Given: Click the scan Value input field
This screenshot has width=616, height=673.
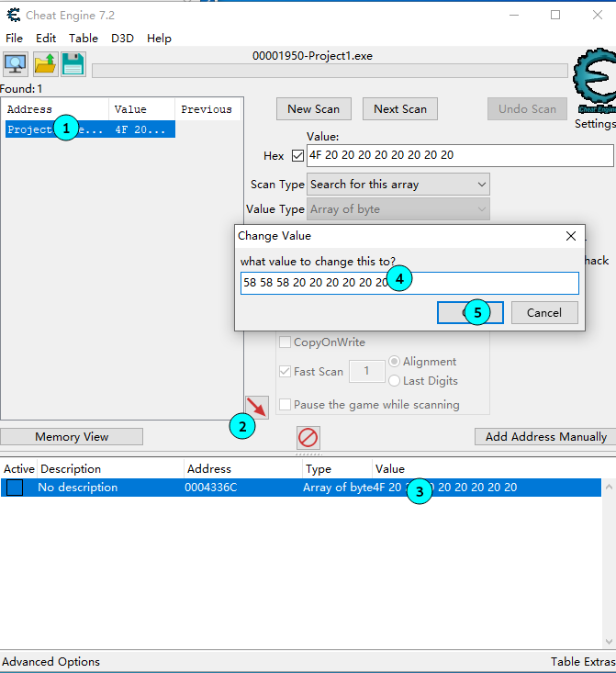Looking at the screenshot, I should (460, 155).
